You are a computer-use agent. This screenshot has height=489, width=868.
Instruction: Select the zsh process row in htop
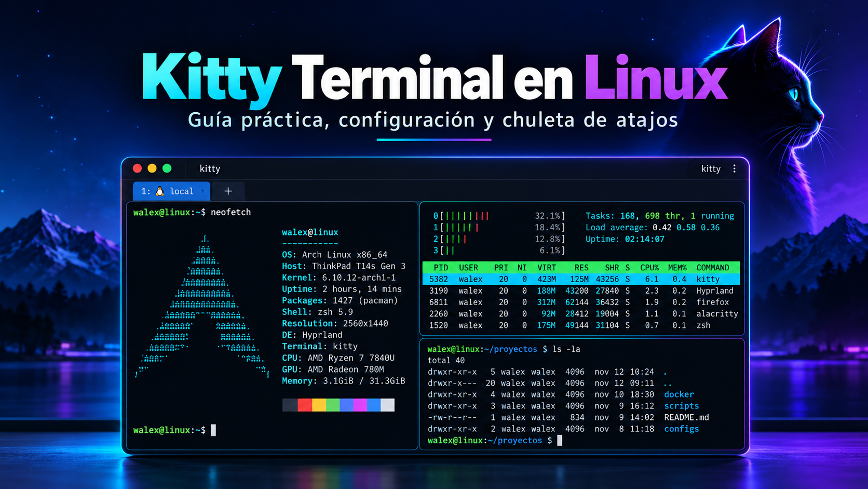tap(581, 325)
